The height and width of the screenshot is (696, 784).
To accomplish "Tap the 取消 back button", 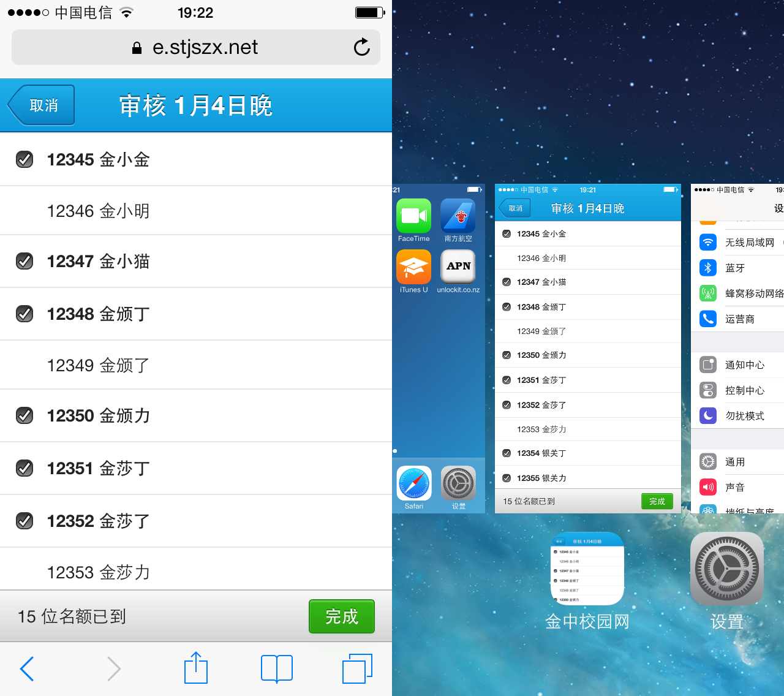I will point(42,105).
